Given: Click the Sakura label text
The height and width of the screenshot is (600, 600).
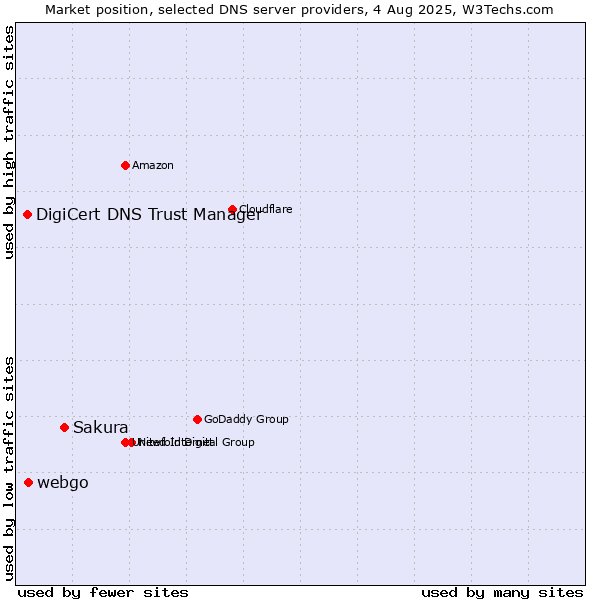Looking at the screenshot, I should 101,427.
